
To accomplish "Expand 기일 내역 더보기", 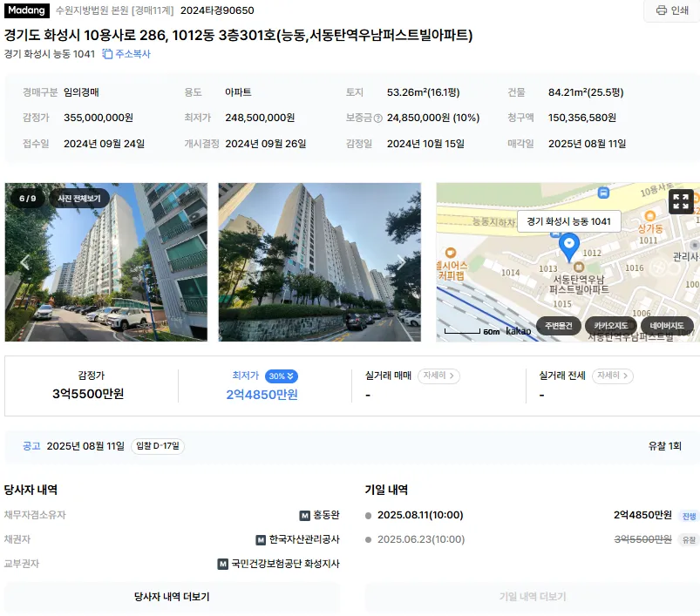I will pyautogui.click(x=533, y=597).
